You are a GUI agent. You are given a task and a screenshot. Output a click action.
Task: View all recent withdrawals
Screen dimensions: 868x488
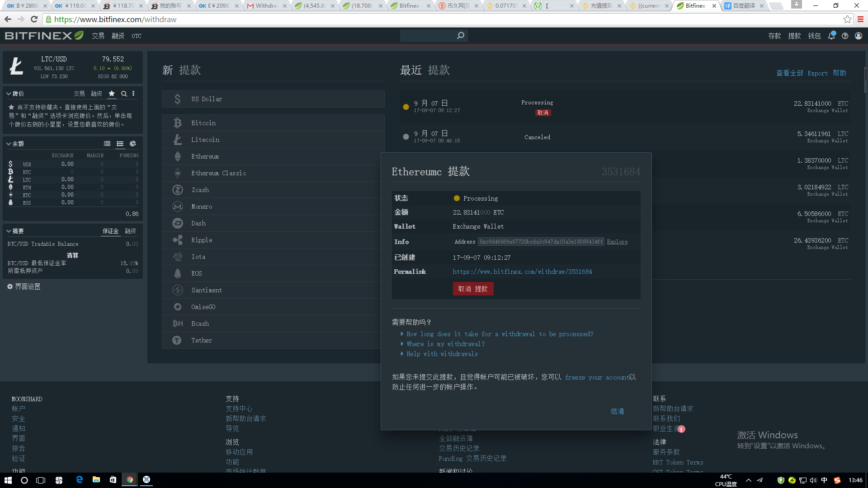pos(790,73)
